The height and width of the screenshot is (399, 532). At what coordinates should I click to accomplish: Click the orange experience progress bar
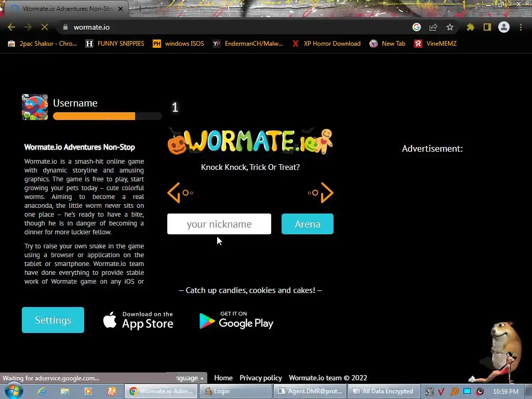click(107, 116)
